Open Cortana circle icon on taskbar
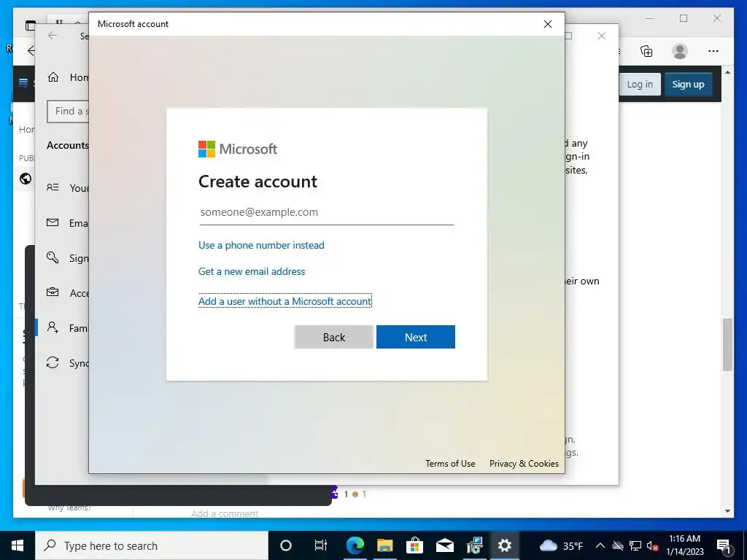Image resolution: width=747 pixels, height=560 pixels. (285, 545)
